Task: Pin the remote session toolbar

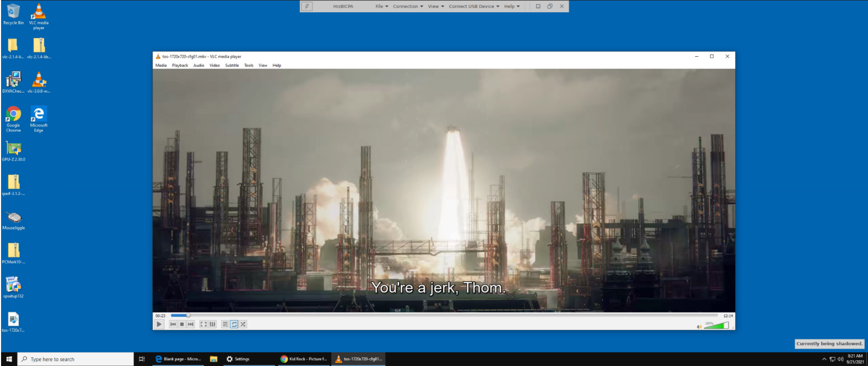Action: click(x=307, y=6)
